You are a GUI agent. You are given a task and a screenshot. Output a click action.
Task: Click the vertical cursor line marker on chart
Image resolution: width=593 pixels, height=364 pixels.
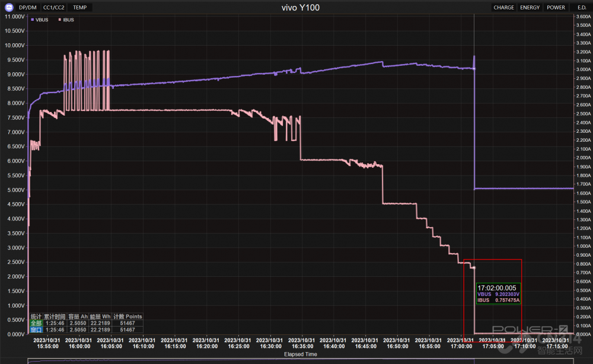[474, 174]
